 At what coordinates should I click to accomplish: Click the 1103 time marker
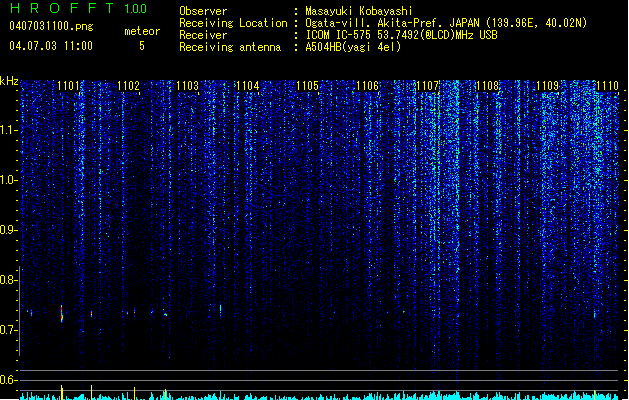point(188,86)
